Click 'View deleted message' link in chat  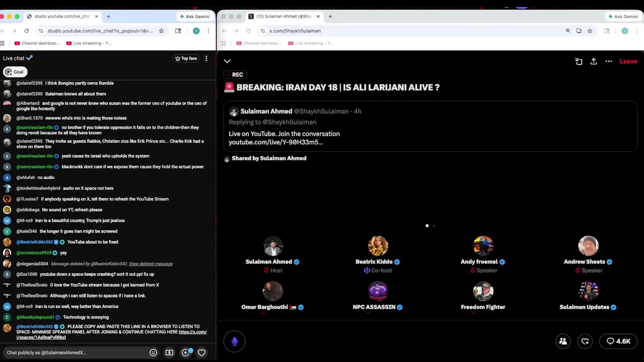[x=150, y=264]
